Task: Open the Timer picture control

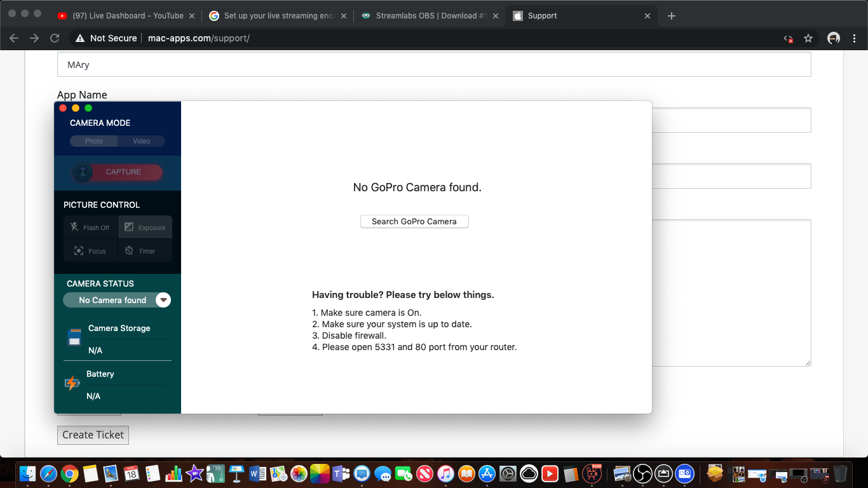Action: tap(145, 251)
